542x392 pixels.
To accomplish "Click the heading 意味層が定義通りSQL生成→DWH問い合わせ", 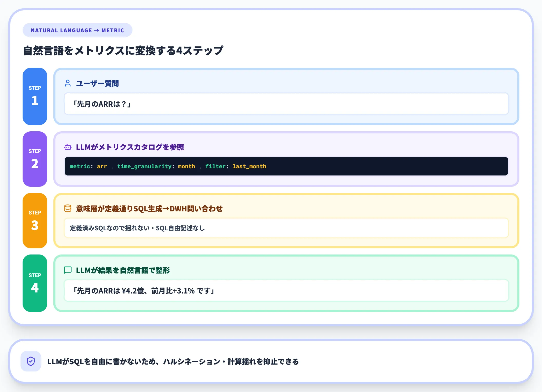I will [149, 209].
